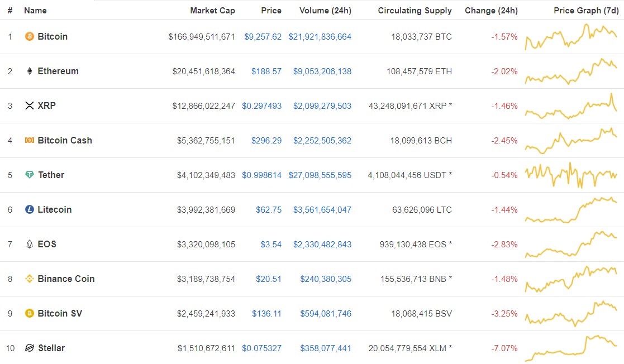Screen dimensions: 624x364
Task: Open Litecoin 7-day price graph
Action: coord(571,210)
